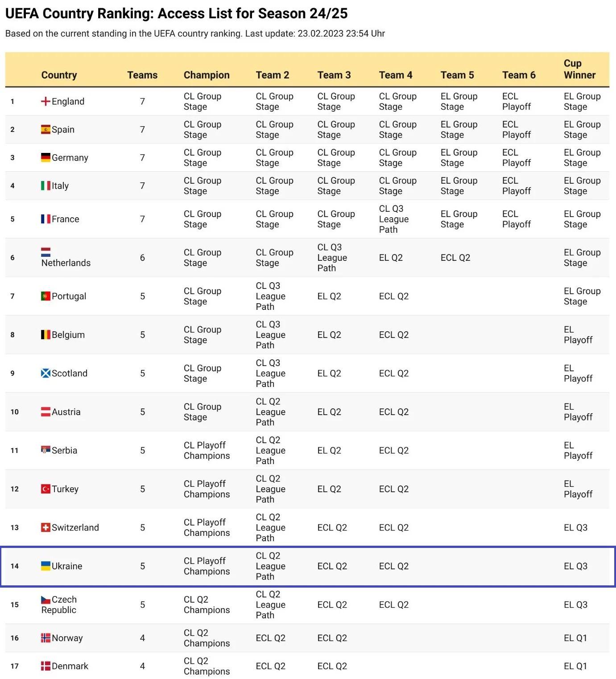Click the England flag icon
This screenshot has height=679, width=616.
(45, 102)
